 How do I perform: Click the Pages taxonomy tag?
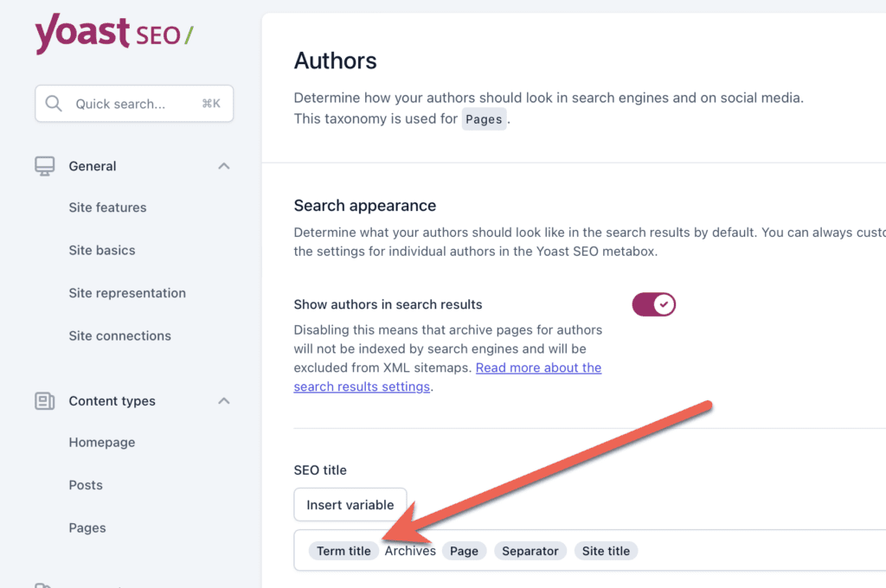click(484, 119)
